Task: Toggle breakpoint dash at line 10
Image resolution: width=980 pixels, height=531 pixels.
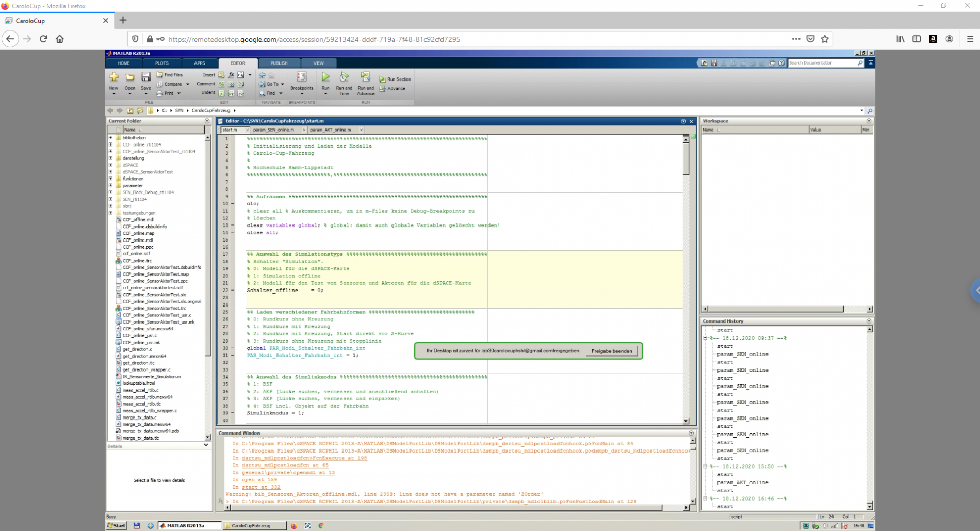Action: pos(233,204)
